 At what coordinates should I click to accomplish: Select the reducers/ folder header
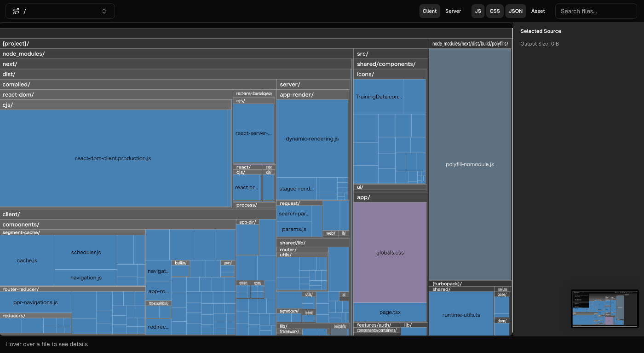[x=36, y=316]
